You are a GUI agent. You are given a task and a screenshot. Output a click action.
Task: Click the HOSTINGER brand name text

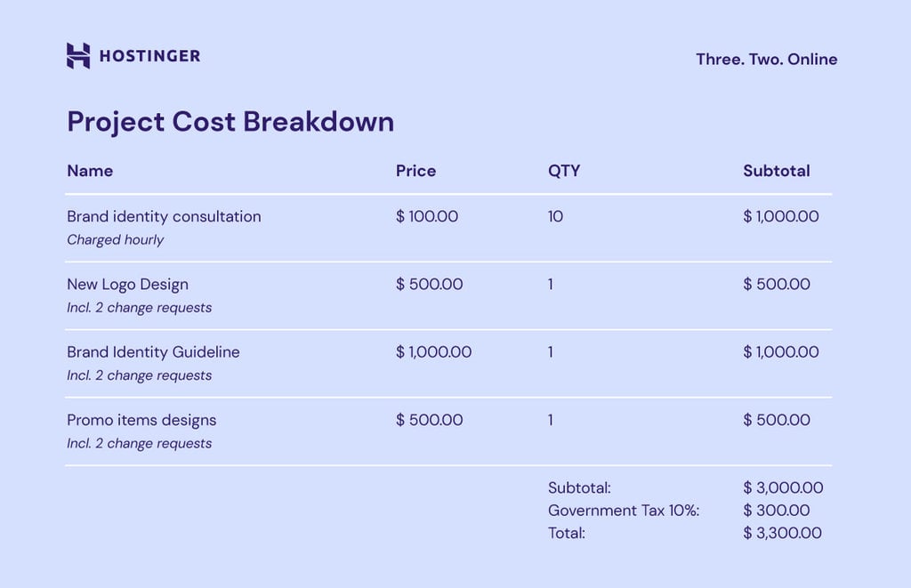point(149,56)
